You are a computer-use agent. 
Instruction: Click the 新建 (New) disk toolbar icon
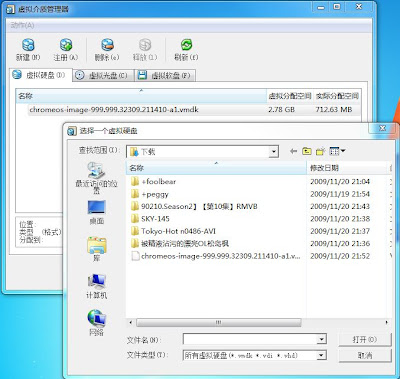pos(28,45)
